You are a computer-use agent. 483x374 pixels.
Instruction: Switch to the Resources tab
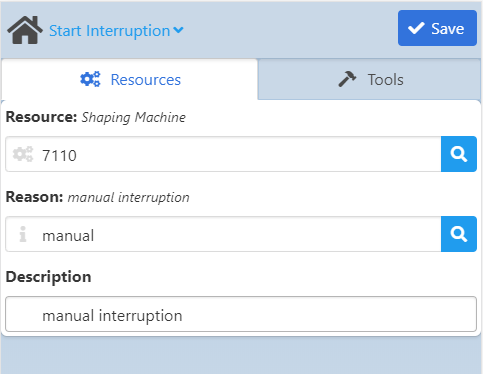click(x=130, y=80)
